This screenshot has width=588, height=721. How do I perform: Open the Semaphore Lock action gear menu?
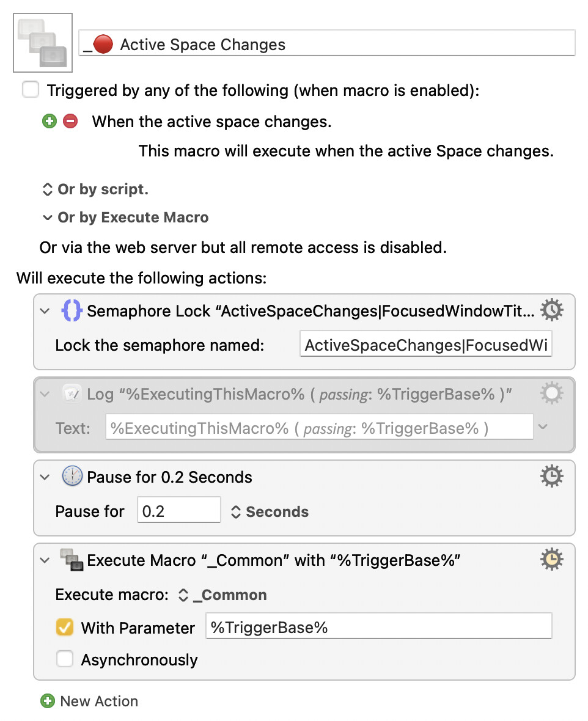coord(552,310)
